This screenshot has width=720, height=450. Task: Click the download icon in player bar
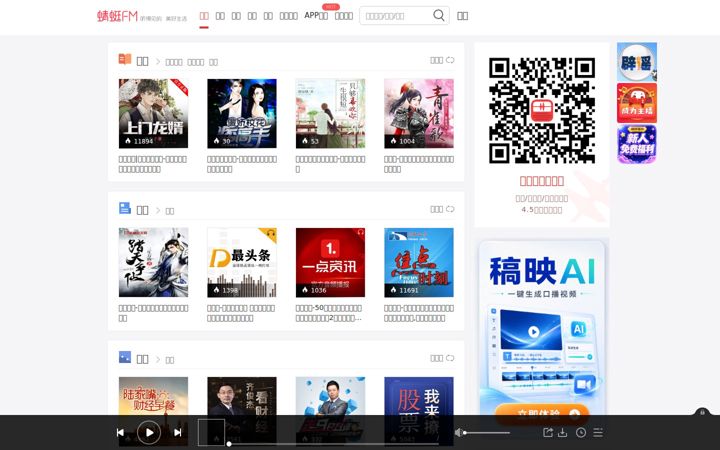pos(562,432)
